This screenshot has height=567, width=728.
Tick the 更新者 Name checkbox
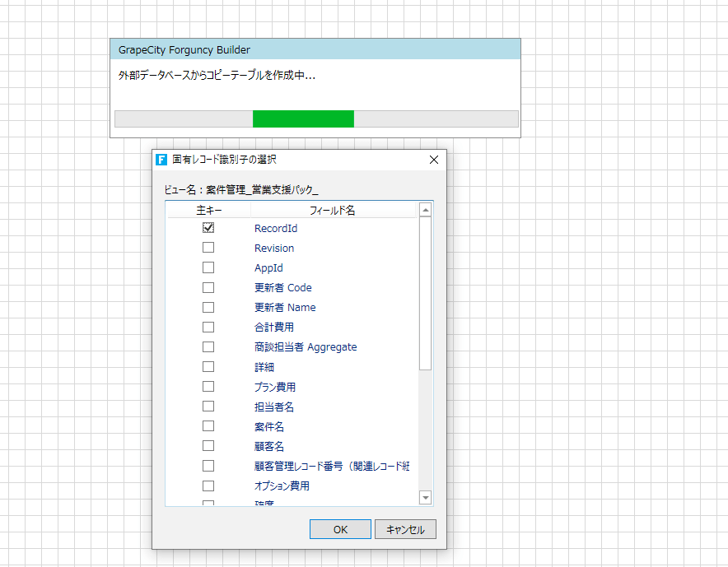pyautogui.click(x=208, y=308)
